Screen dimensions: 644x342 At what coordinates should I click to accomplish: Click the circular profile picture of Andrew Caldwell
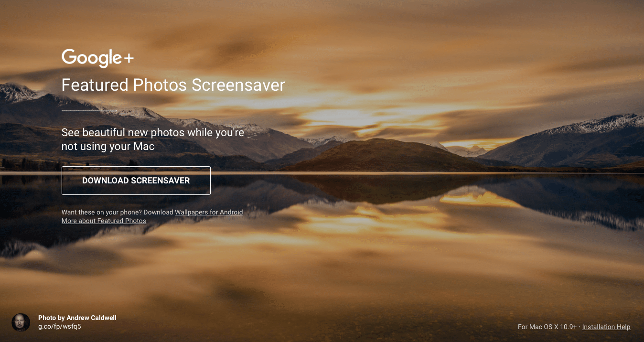pyautogui.click(x=21, y=322)
